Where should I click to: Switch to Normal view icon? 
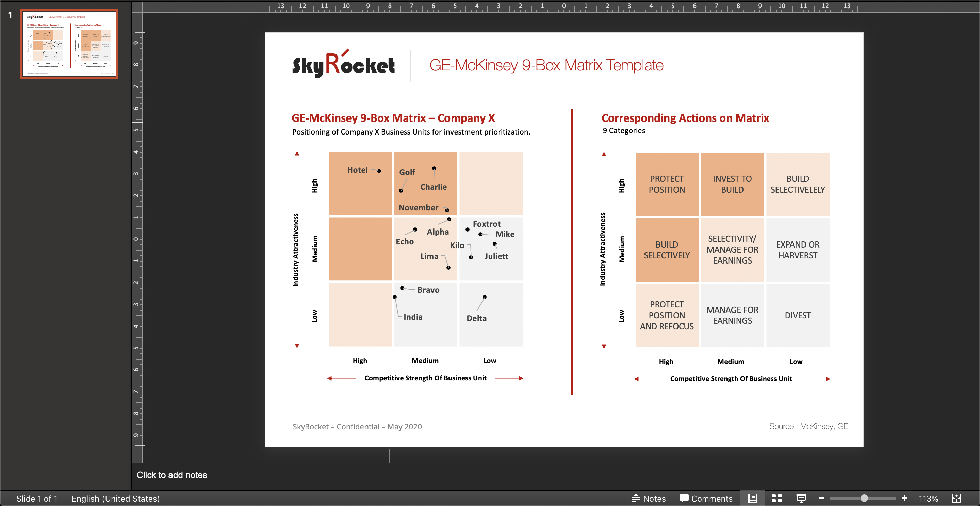tap(752, 499)
